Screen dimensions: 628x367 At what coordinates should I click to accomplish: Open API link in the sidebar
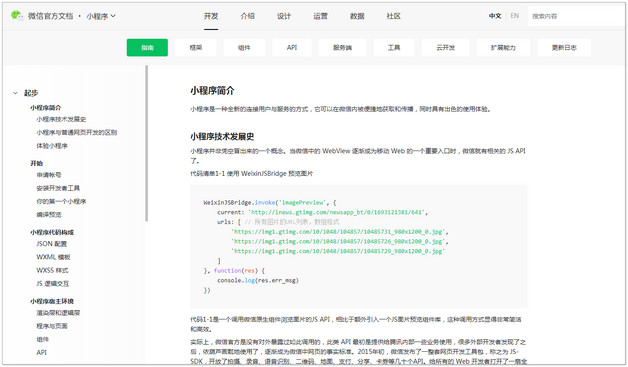click(x=42, y=353)
